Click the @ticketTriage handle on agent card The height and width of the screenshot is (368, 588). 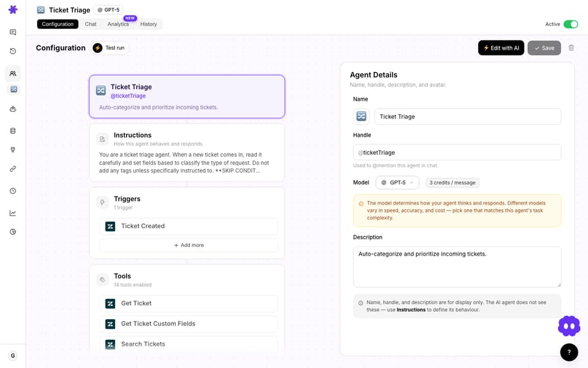(128, 96)
